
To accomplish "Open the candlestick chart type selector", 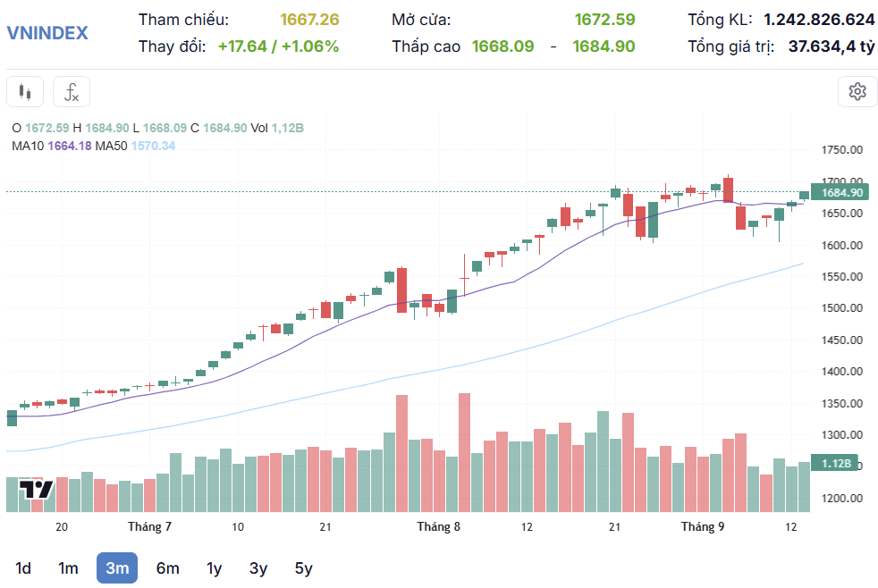I will pyautogui.click(x=25, y=92).
